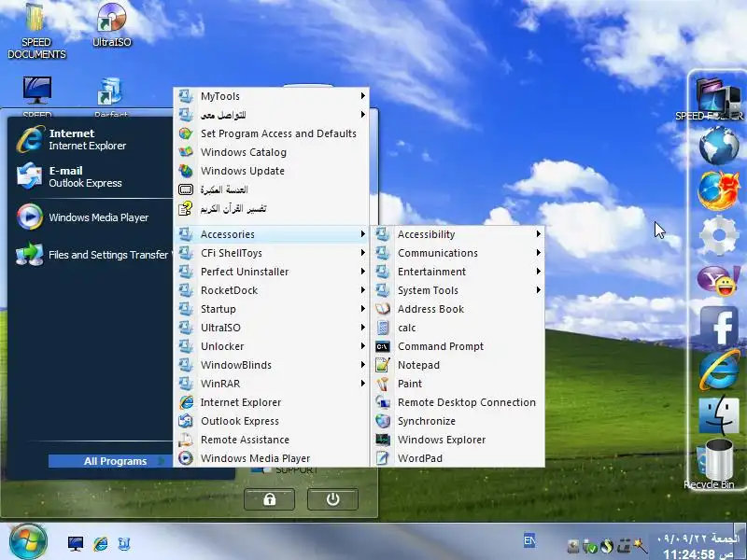The height and width of the screenshot is (560, 747).
Task: Open Set Program Access and Defaults
Action: 272,133
